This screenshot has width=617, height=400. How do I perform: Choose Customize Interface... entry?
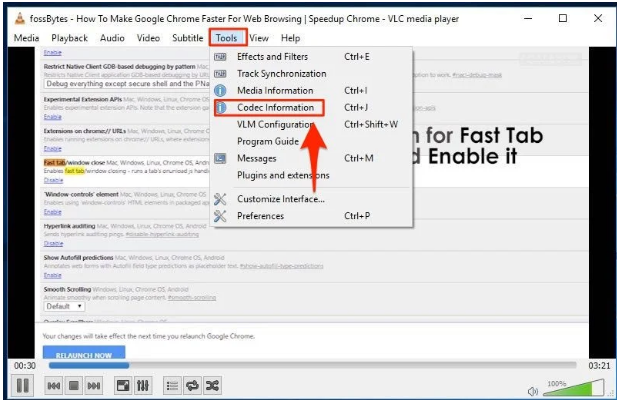[312, 199]
